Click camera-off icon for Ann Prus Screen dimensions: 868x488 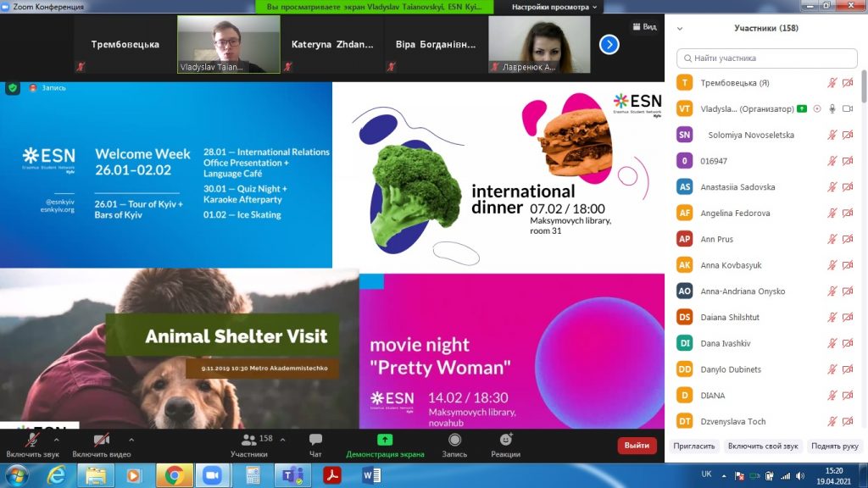848,239
